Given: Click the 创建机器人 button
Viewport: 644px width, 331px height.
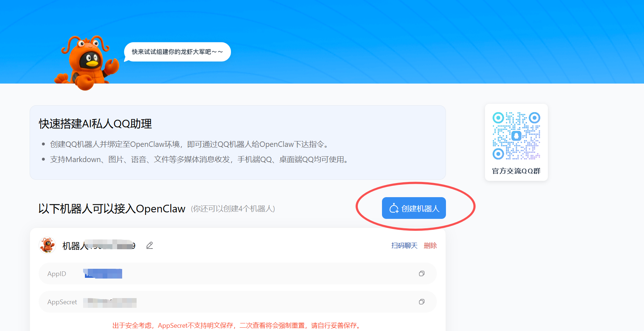Looking at the screenshot, I should click(414, 208).
